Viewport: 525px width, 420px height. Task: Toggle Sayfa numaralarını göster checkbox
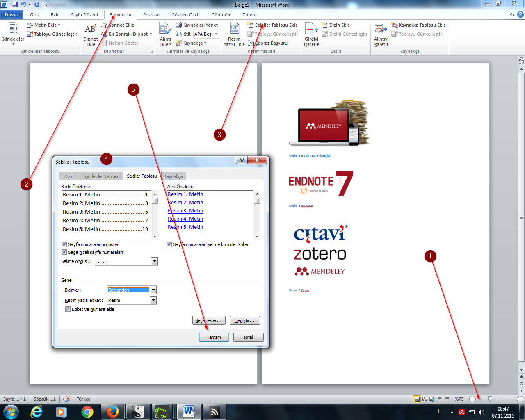tap(64, 244)
